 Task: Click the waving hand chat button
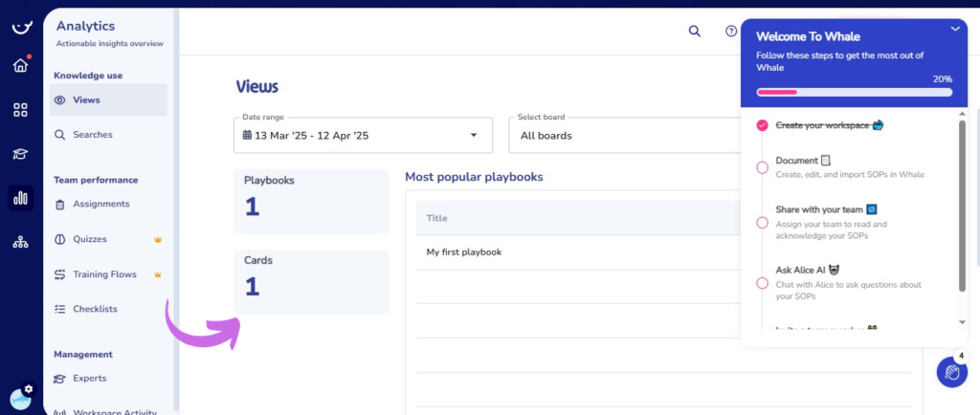[952, 373]
